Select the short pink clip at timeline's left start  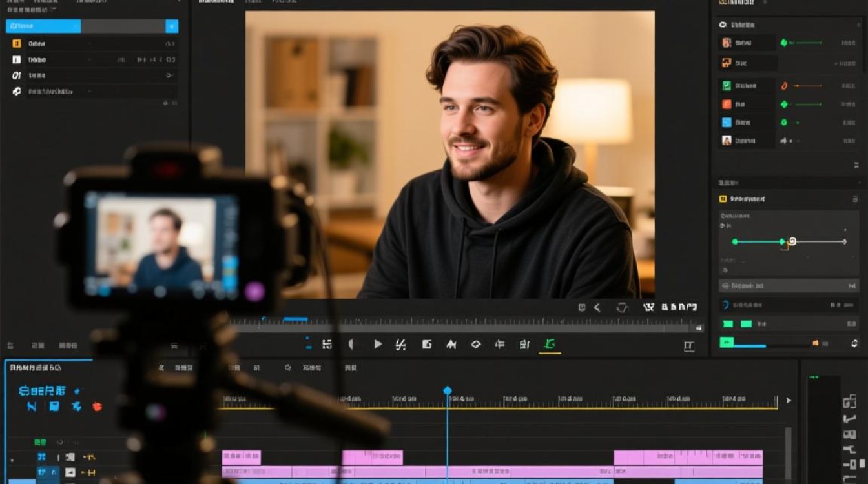click(x=242, y=458)
